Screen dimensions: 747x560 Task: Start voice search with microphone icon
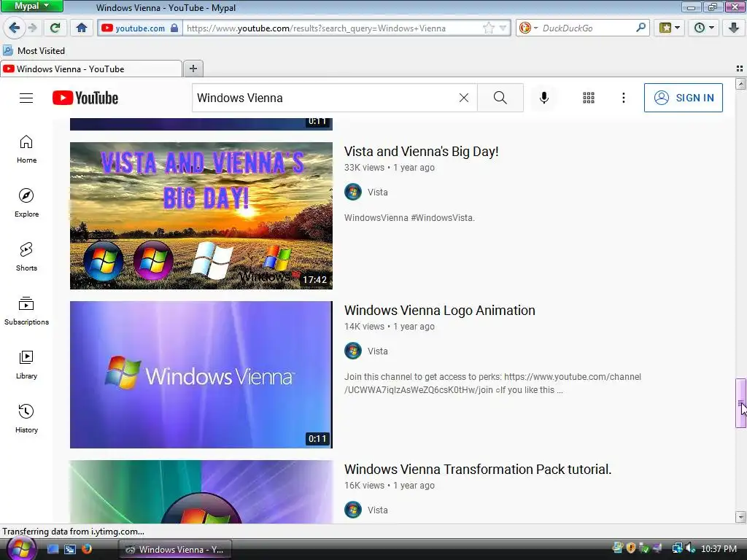(544, 98)
